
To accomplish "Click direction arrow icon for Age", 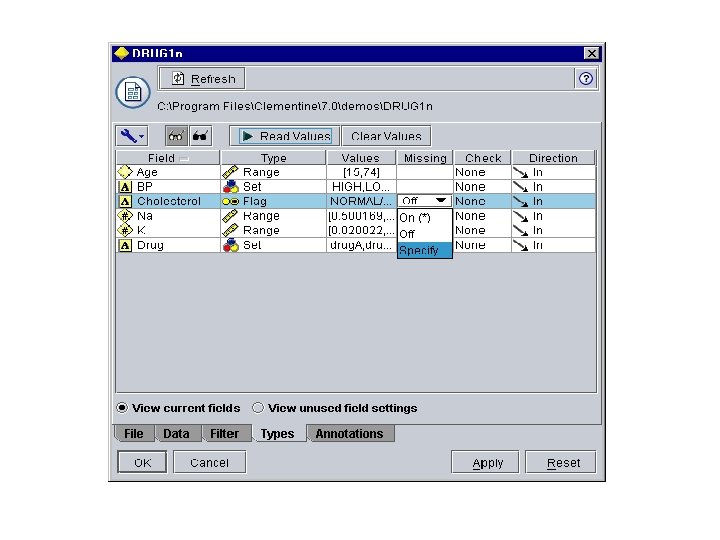I will point(521,173).
